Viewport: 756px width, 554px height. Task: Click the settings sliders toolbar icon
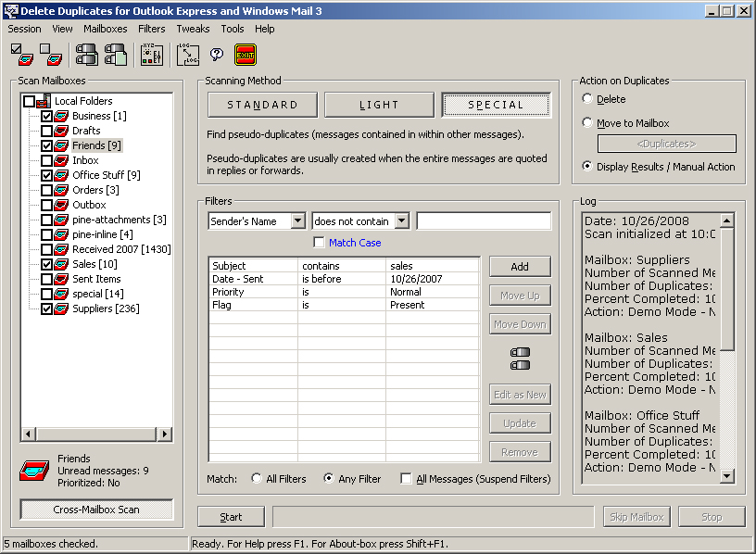(152, 56)
